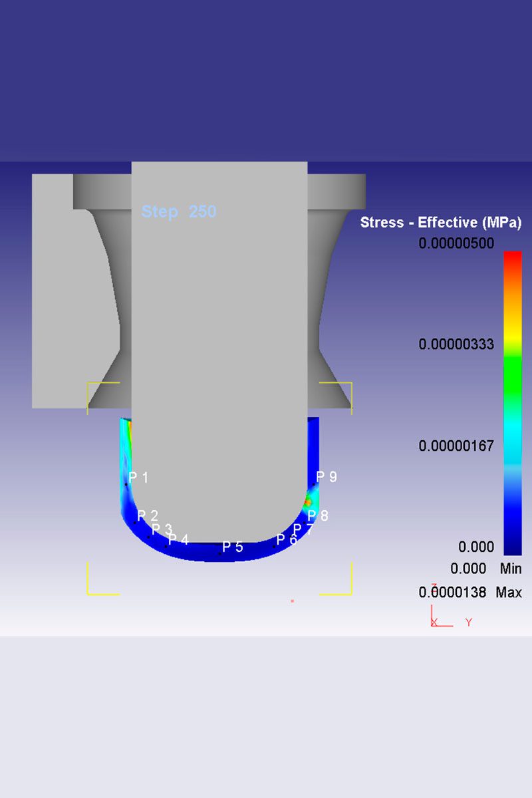532x798 pixels.
Task: Click the bottom-right yellow bounding box corner
Action: 350,593
